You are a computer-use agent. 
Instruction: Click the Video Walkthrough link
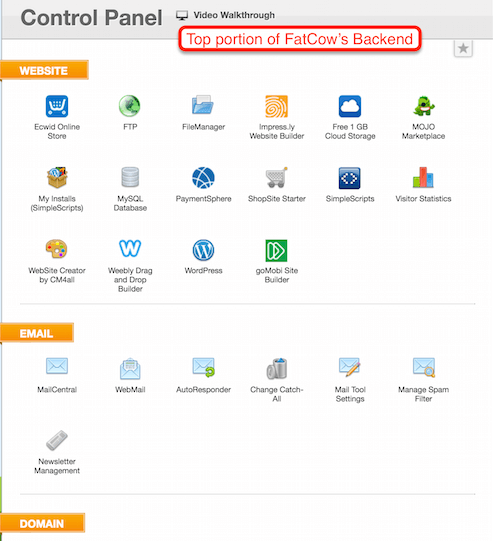[234, 15]
